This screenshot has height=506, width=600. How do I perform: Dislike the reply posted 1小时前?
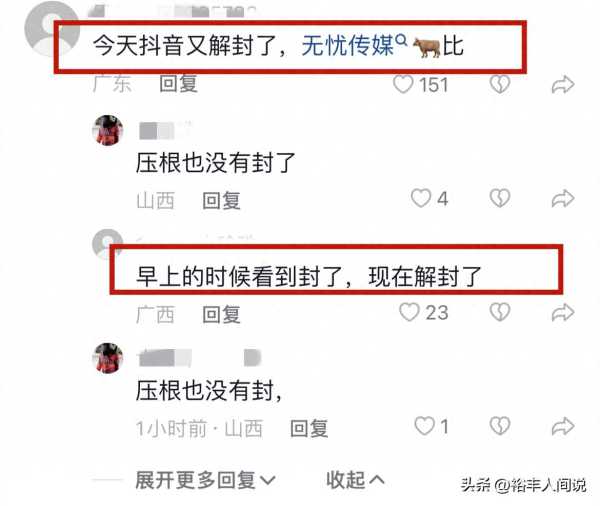[500, 426]
